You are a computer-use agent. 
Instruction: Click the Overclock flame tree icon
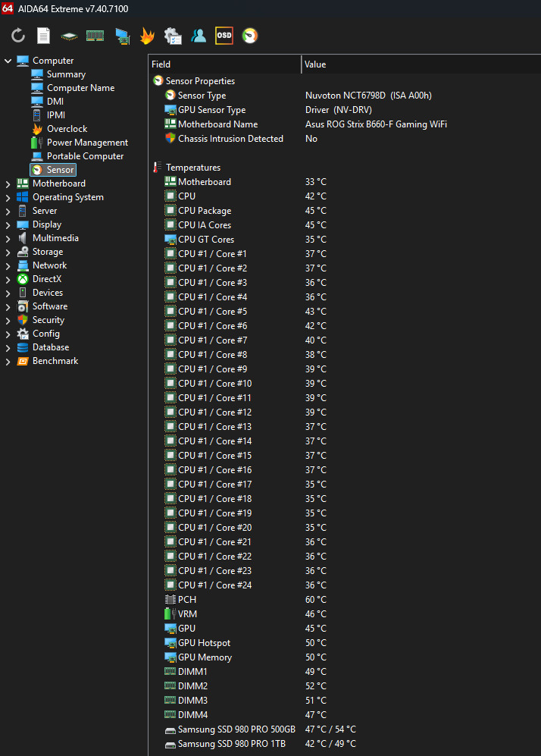click(x=37, y=129)
